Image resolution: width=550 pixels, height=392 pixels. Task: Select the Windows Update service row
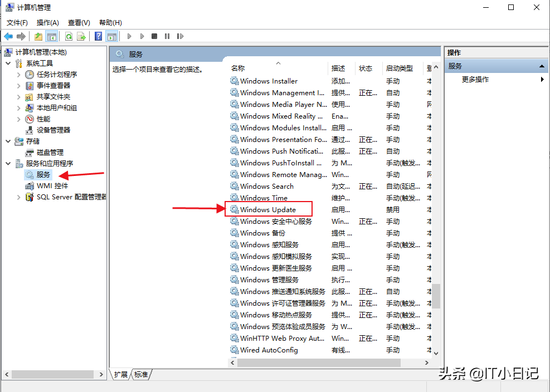[330, 210]
